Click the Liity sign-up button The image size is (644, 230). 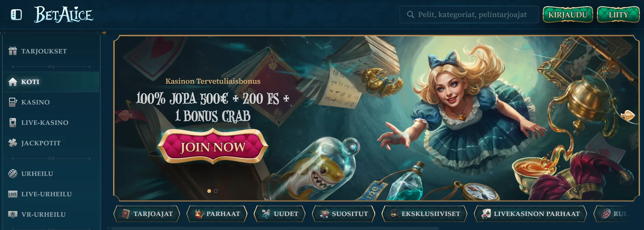(x=618, y=15)
